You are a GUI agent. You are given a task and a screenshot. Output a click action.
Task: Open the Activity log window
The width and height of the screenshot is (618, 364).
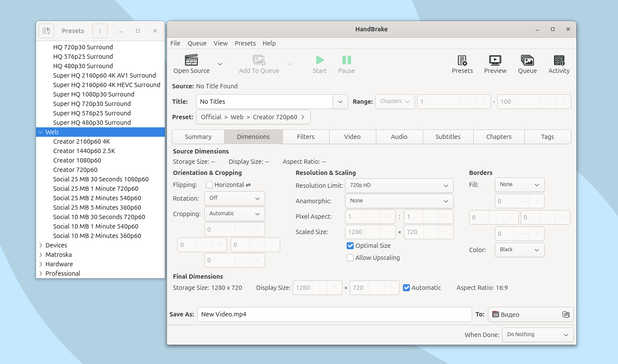point(558,63)
